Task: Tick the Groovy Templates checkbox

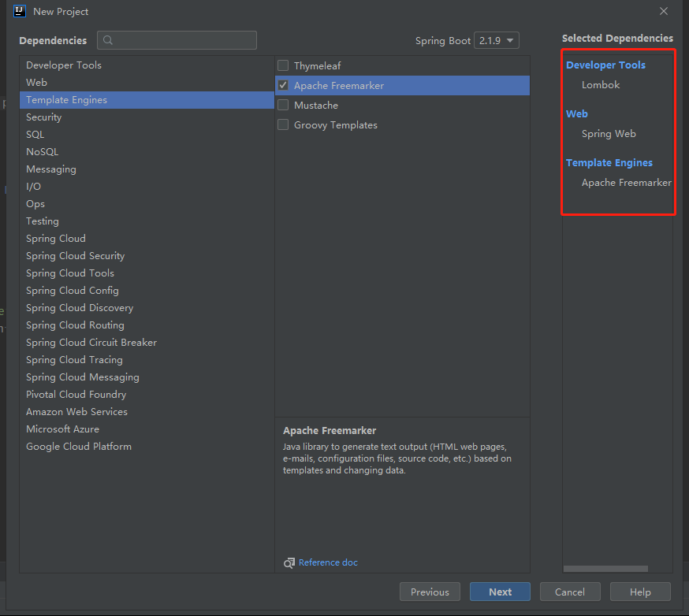Action: coord(283,124)
